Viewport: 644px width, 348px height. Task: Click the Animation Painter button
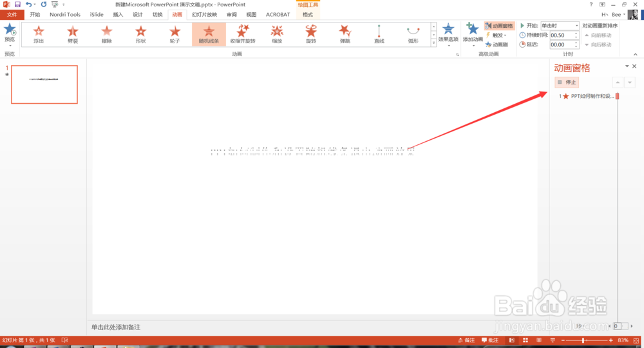497,44
